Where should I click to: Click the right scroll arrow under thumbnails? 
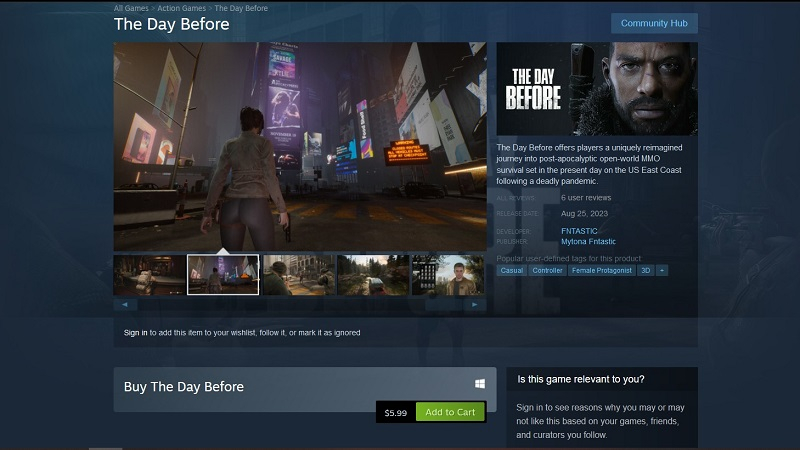[476, 304]
